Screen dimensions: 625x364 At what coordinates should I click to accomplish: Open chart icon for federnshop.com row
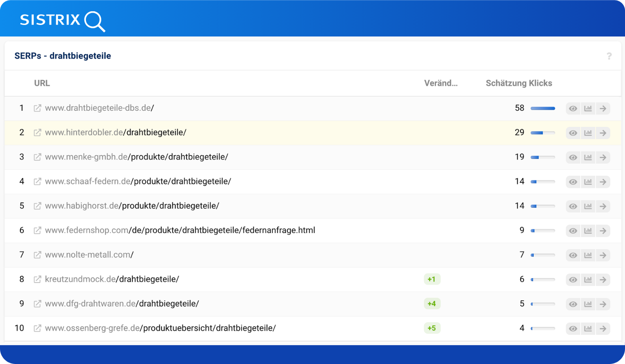[x=588, y=231]
